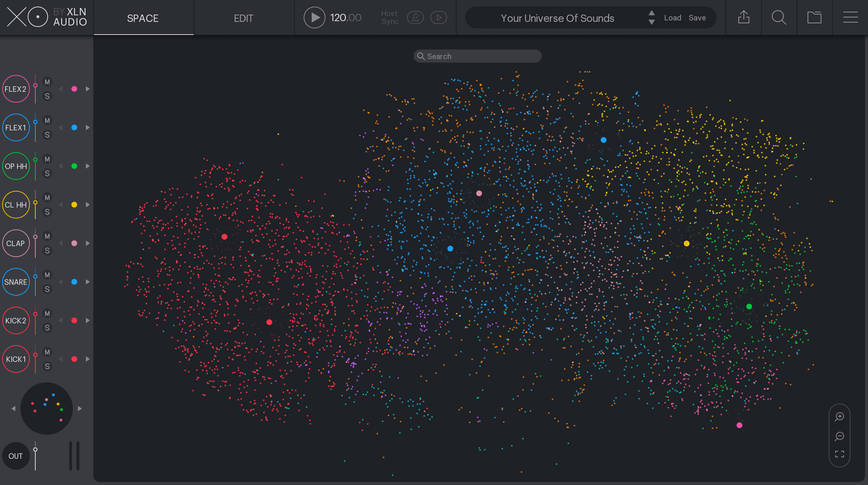Select next sample for CLAP channel

point(88,243)
